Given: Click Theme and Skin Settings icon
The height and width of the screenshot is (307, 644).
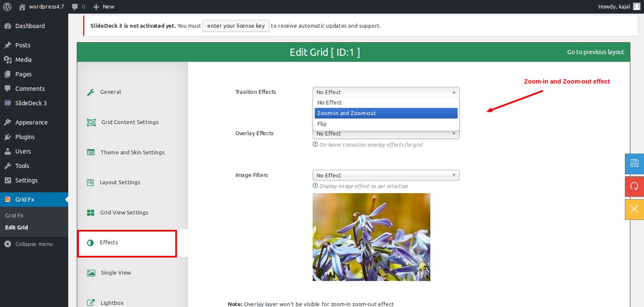Looking at the screenshot, I should 91,152.
